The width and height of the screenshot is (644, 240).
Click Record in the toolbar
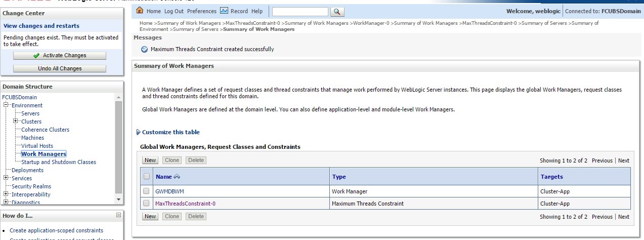(239, 11)
